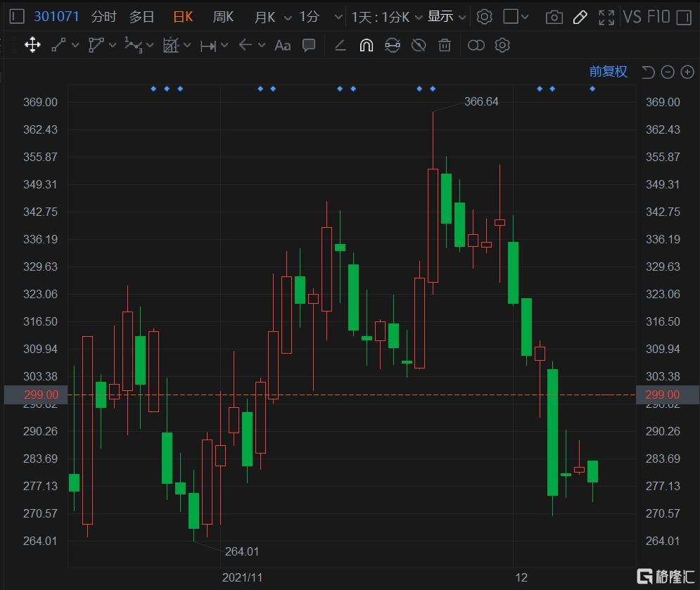
Task: Select the polygon shape drawing tool
Action: click(x=96, y=45)
